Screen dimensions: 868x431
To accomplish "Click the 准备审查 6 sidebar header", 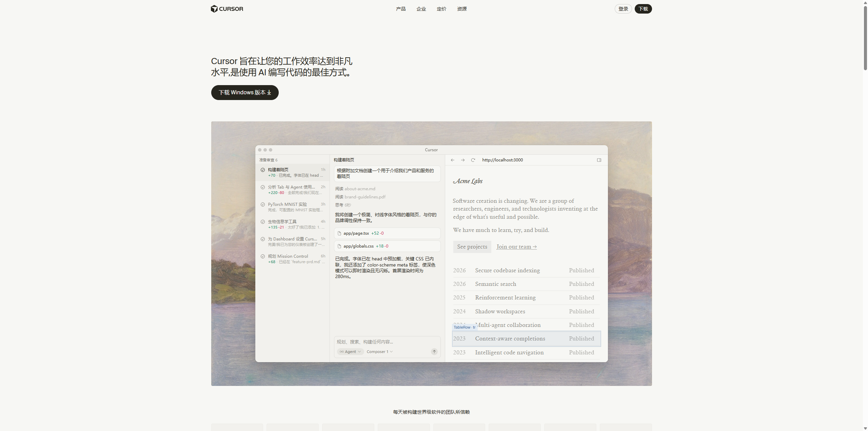I will (x=268, y=160).
